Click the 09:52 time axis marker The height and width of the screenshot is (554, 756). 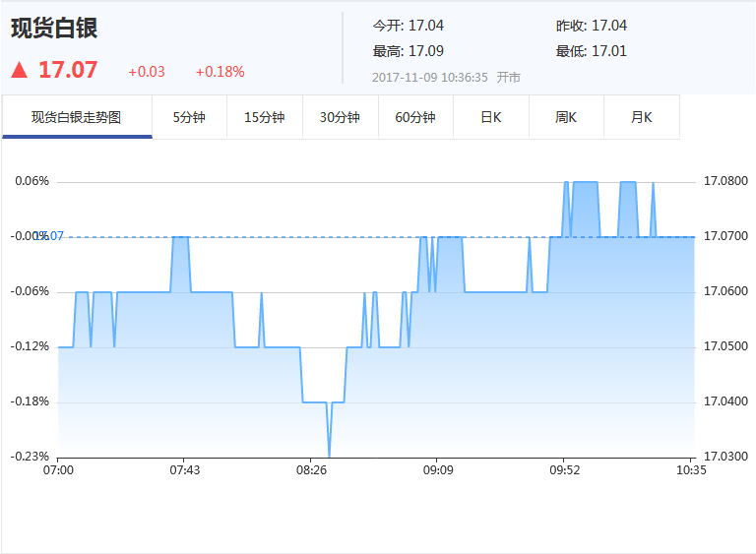tap(563, 470)
